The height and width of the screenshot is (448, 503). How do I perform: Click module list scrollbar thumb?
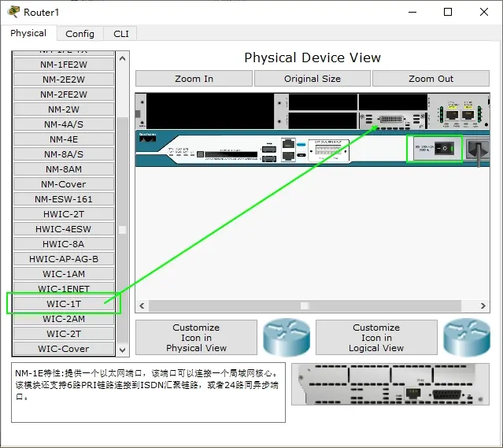[x=122, y=230]
